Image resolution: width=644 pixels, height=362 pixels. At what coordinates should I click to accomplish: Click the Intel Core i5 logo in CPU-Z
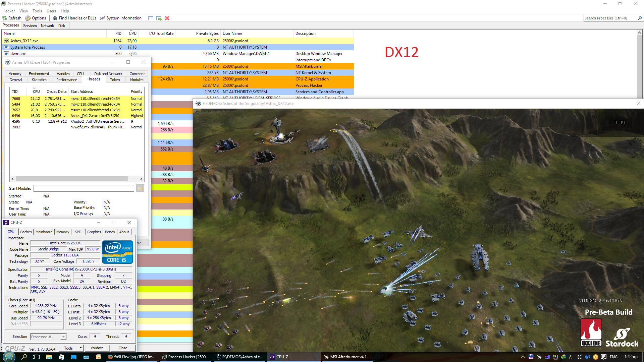(117, 252)
